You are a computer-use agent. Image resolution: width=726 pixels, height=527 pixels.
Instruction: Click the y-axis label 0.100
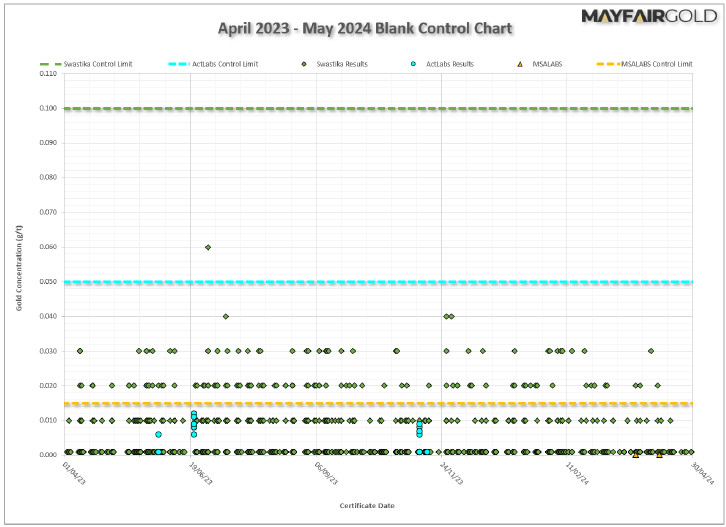pyautogui.click(x=48, y=108)
